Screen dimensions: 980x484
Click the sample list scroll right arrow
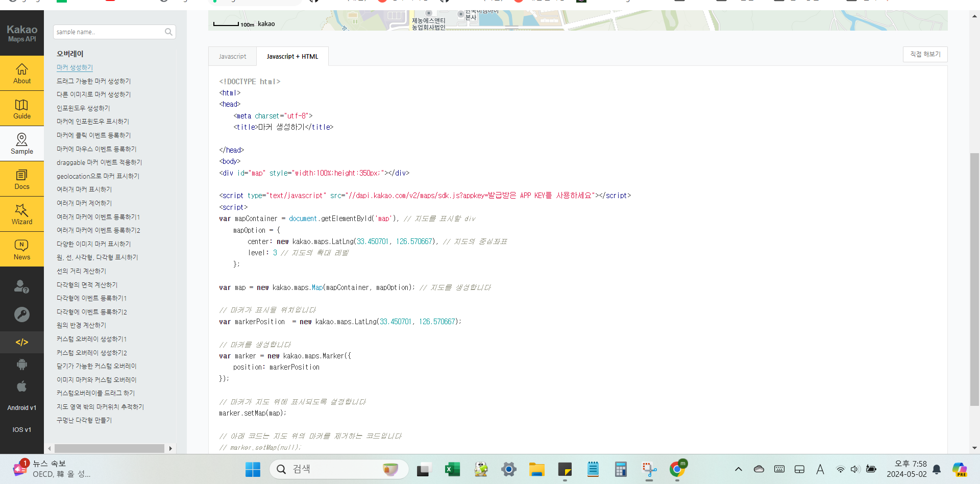click(170, 448)
